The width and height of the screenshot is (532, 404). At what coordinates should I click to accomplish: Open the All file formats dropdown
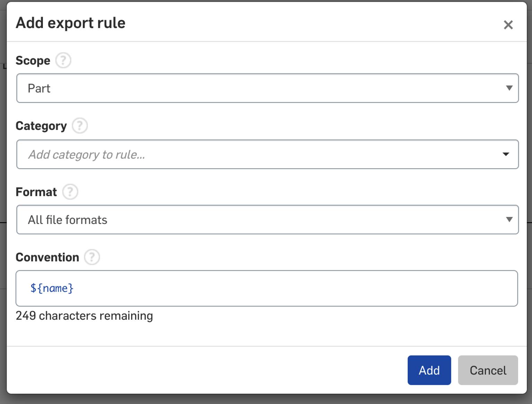pos(267,219)
